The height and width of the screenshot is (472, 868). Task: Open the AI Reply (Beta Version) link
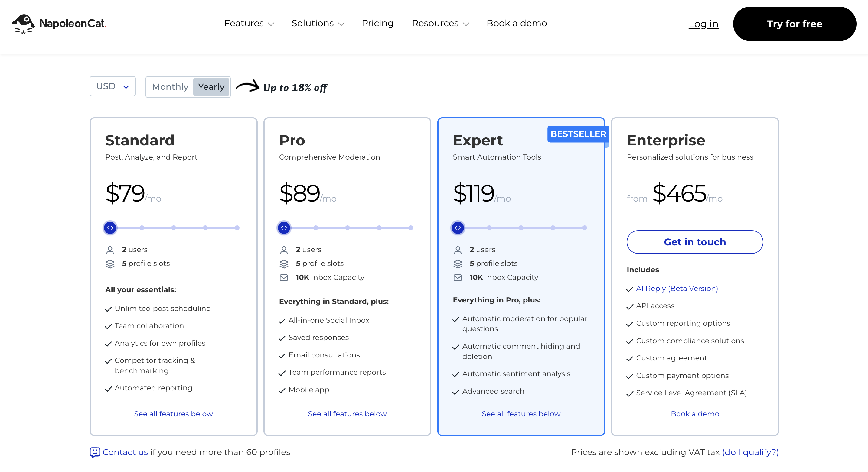coord(677,289)
